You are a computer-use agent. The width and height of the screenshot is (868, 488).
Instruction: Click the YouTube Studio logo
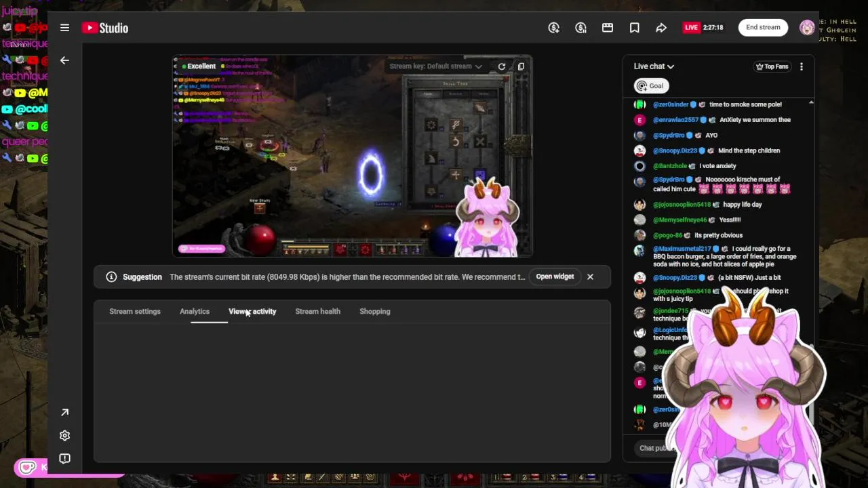click(x=105, y=28)
